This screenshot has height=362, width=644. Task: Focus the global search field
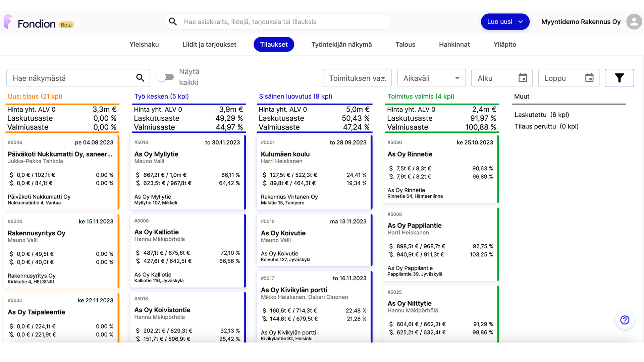coord(278,22)
